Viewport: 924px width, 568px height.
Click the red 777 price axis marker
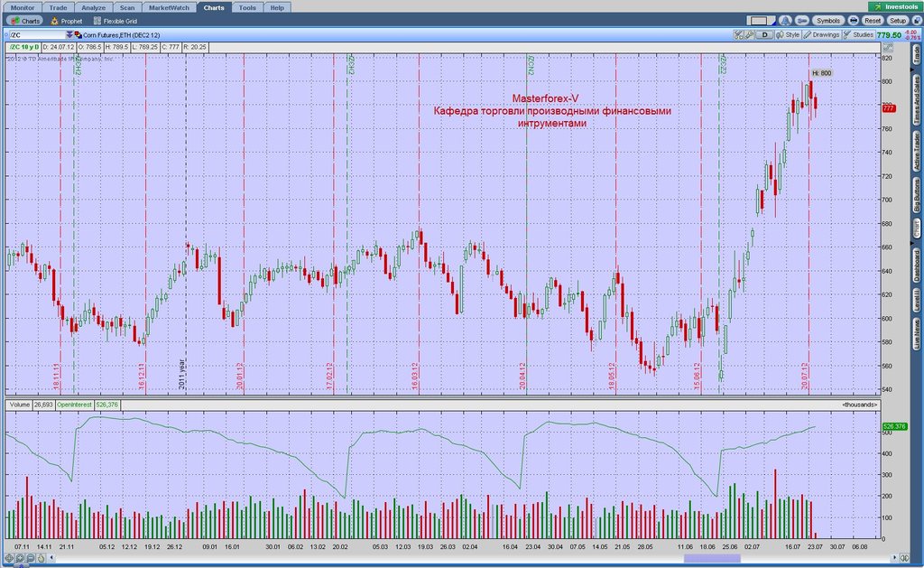tap(889, 108)
